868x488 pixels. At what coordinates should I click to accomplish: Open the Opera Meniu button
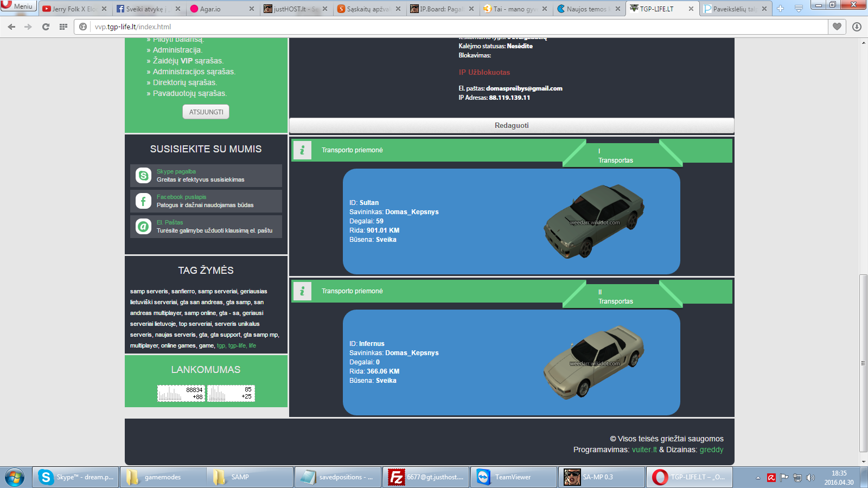click(18, 6)
